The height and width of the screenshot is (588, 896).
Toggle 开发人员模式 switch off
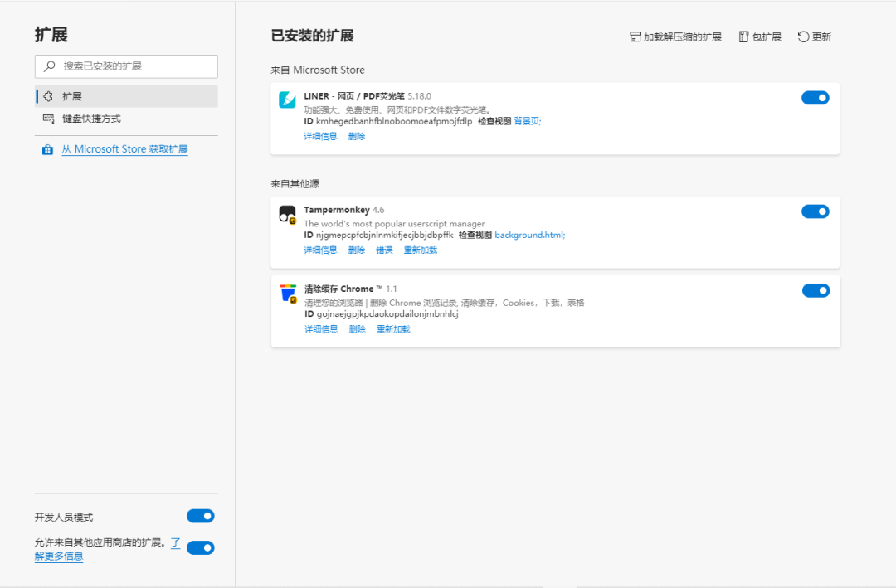tap(201, 516)
